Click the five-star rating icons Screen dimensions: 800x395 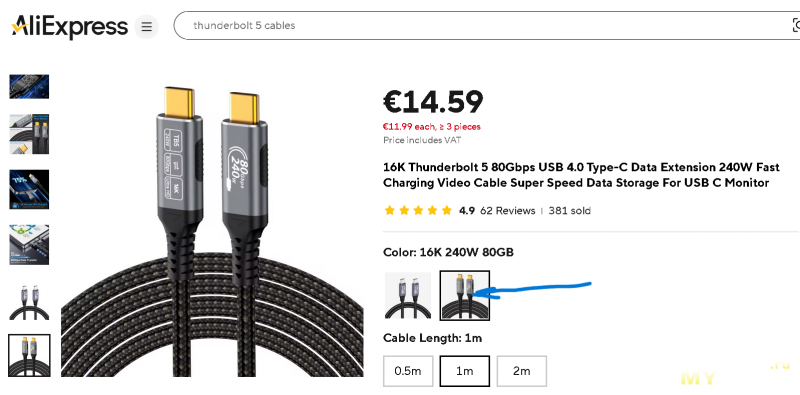[x=418, y=211]
